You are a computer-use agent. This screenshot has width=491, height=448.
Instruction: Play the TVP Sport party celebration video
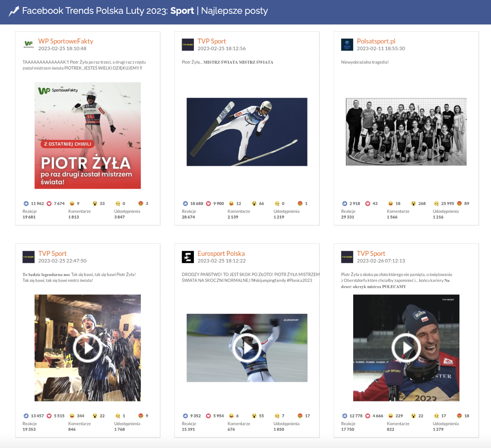coord(88,348)
